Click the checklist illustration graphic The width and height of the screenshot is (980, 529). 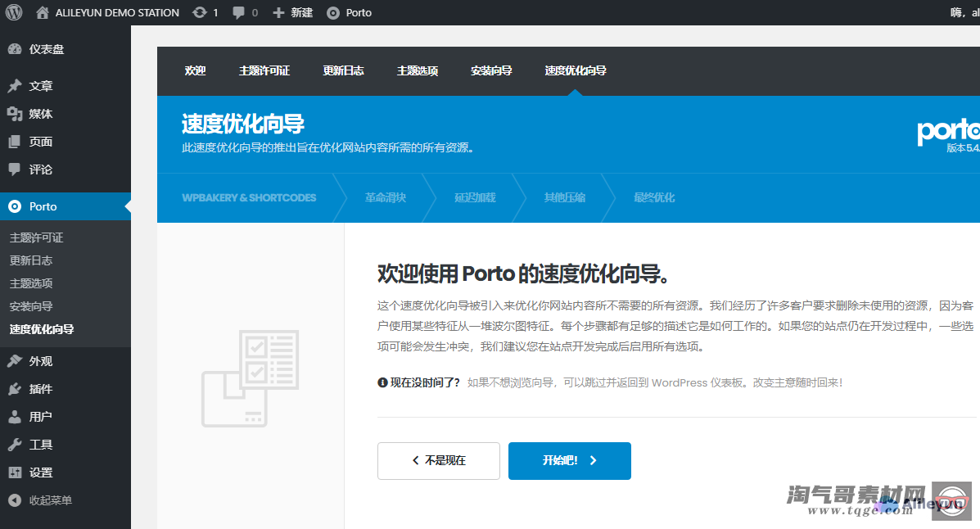click(250, 378)
